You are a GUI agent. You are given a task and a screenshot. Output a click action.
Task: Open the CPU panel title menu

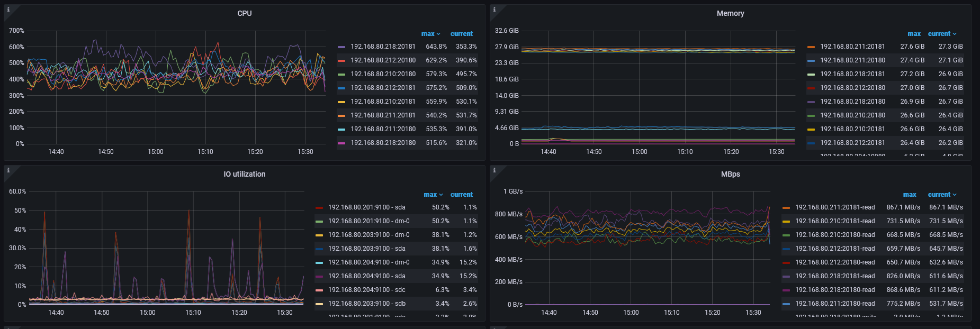[244, 13]
